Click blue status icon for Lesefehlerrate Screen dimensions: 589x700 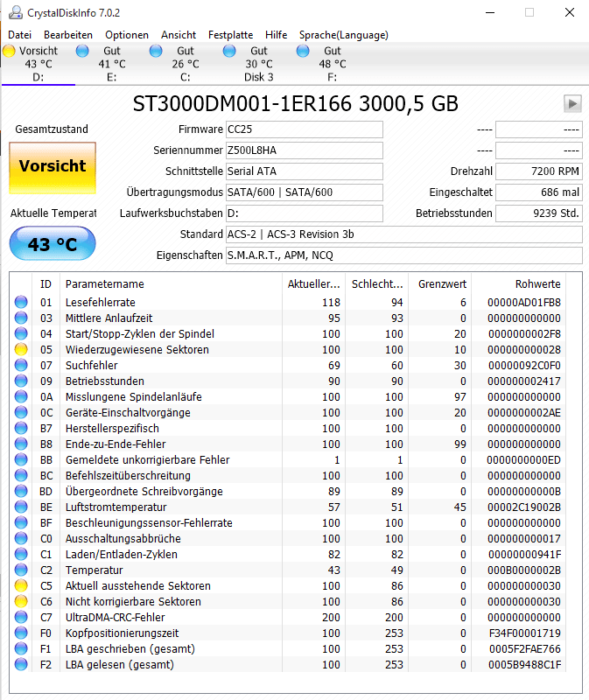(x=21, y=302)
